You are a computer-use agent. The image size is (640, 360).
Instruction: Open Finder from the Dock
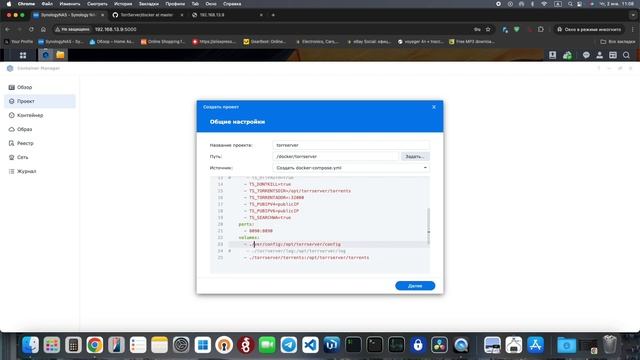click(x=30, y=345)
